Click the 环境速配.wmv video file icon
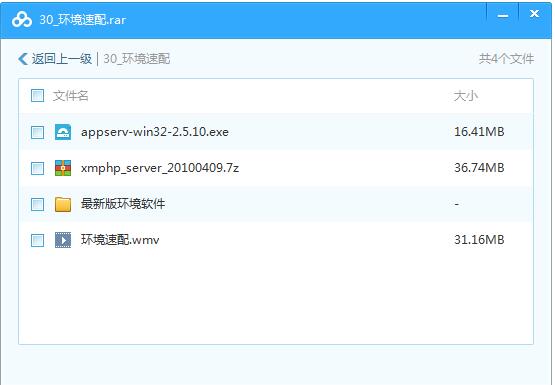Viewport: 555px width, 385px height. coord(63,240)
